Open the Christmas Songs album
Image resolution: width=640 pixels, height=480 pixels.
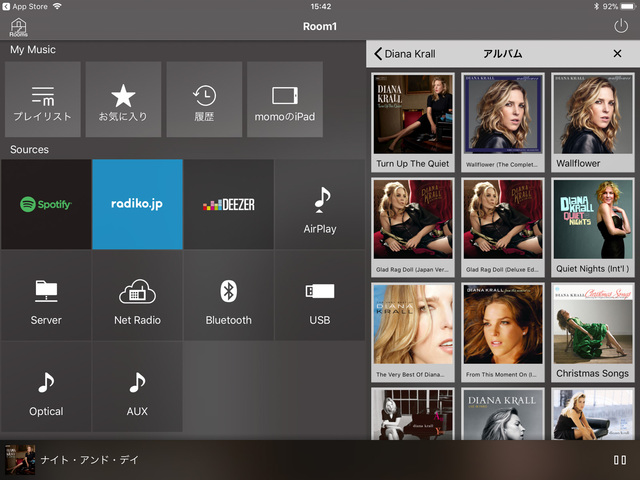click(x=593, y=332)
